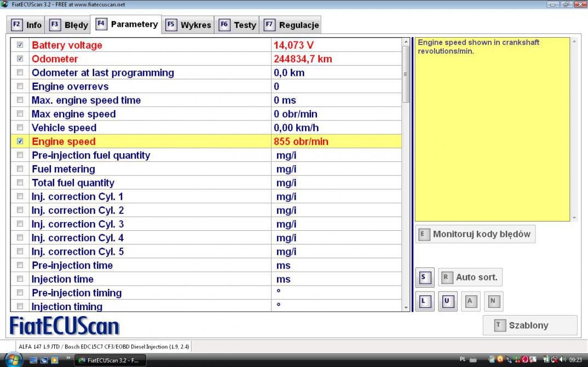Screen dimensions: 588x367
Task: Open the F7 Regulacje tab
Action: pos(291,25)
